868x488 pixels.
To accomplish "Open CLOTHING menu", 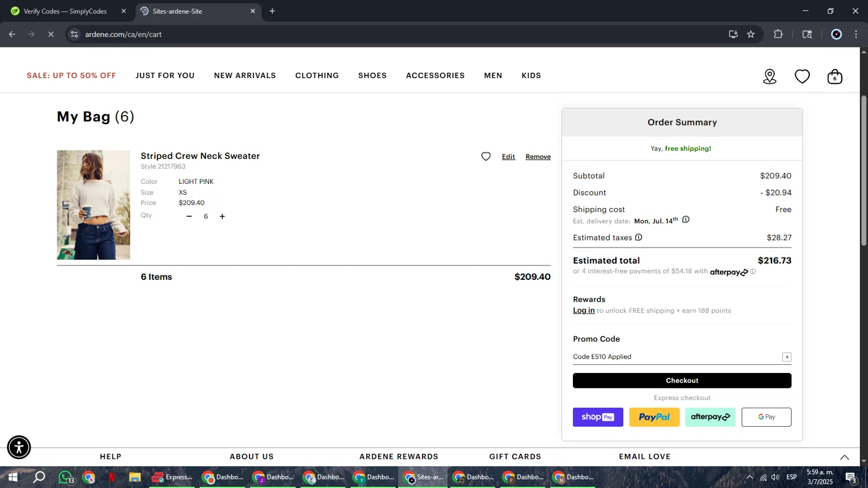I will 317,76.
